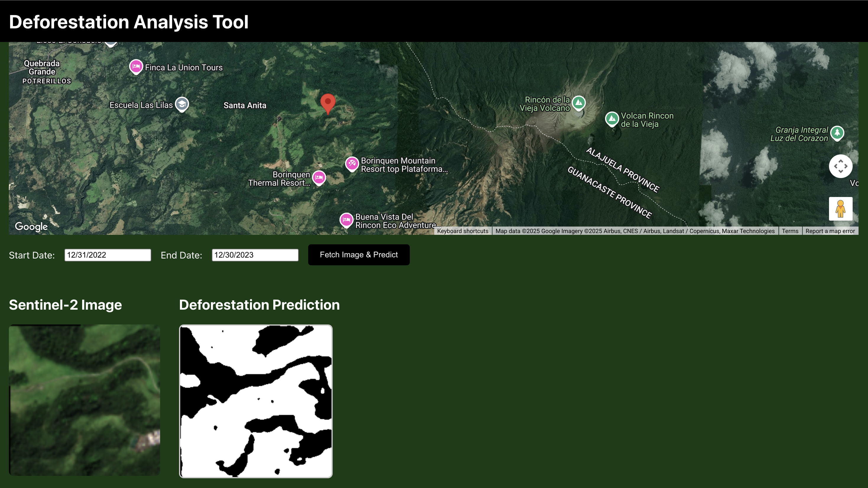Click the red location marker pin
868x488 pixels.
point(328,103)
